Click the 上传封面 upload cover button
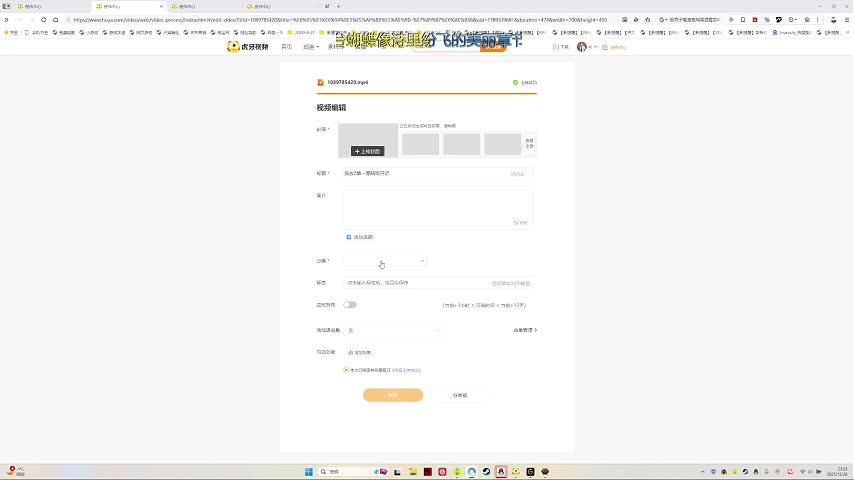This screenshot has width=854, height=480. point(367,151)
